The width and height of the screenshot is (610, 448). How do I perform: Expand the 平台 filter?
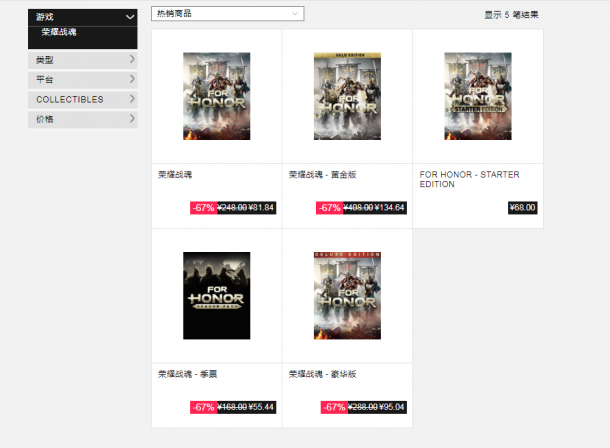[82, 80]
